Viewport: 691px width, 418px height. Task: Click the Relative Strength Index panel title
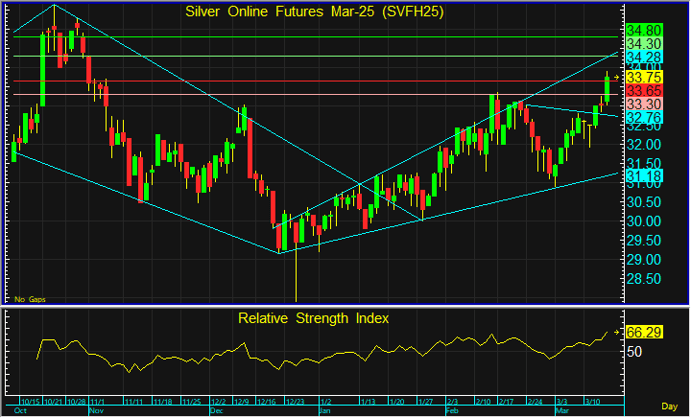click(313, 318)
